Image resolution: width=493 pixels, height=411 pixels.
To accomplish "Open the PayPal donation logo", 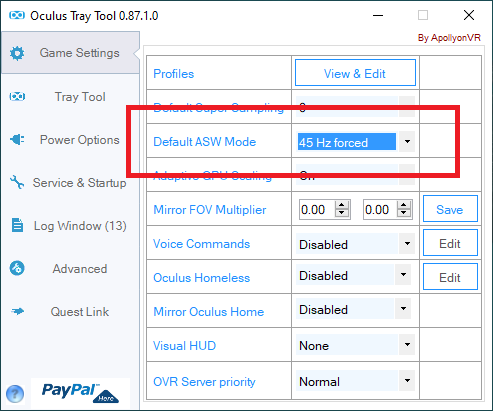I will [80, 393].
